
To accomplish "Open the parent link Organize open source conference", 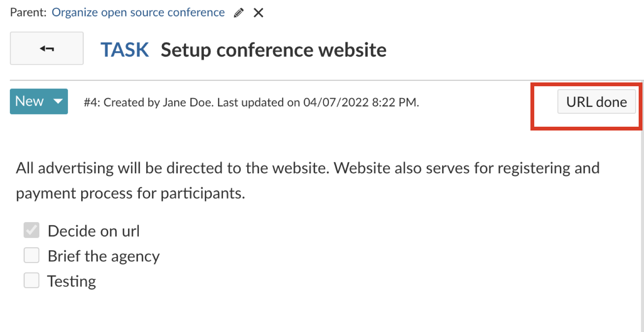I will coord(138,13).
